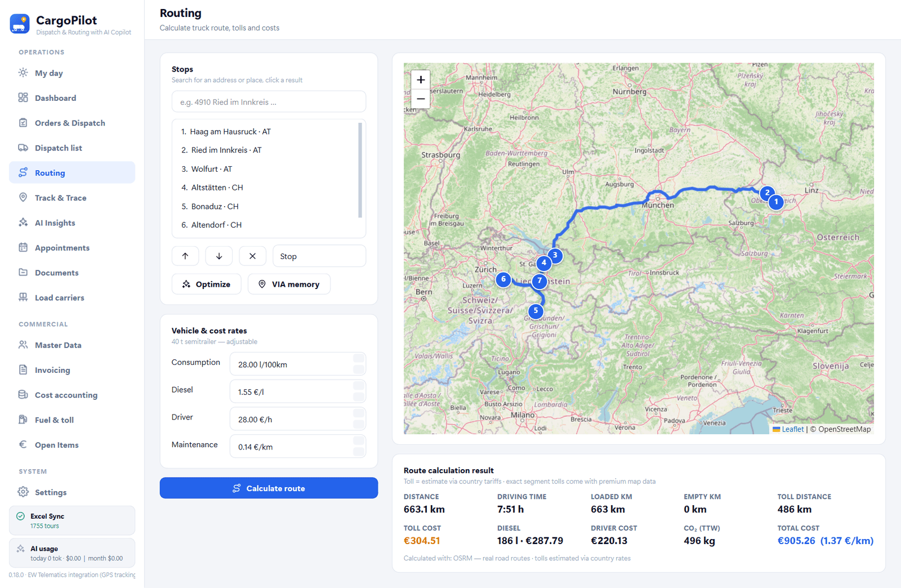Increase Diesel price with up stepper
Screen dimensions: 901x588
[x=358, y=386]
